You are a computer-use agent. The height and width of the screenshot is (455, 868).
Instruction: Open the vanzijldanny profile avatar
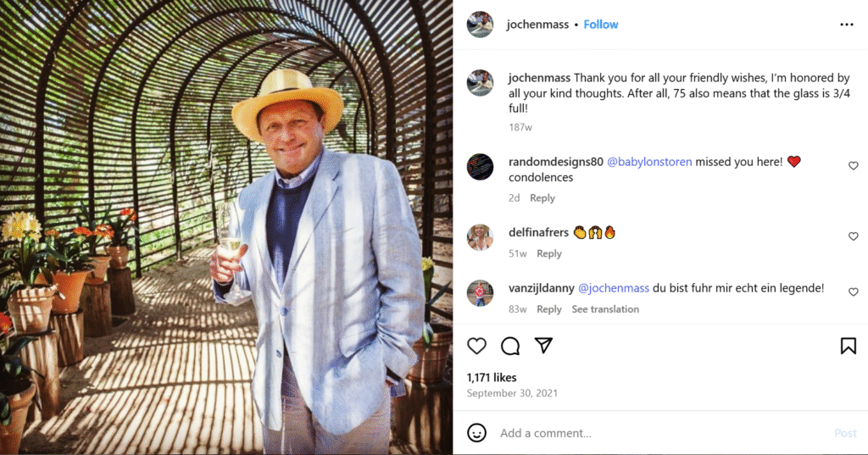coord(480,293)
